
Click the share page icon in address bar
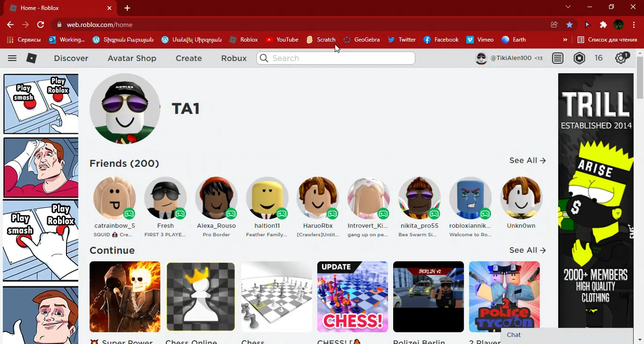pos(554,24)
